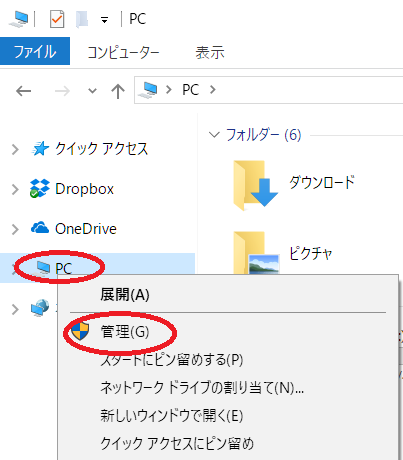Image resolution: width=403 pixels, height=460 pixels.
Task: Click the chevron before PC in the address bar
Action: tap(169, 90)
